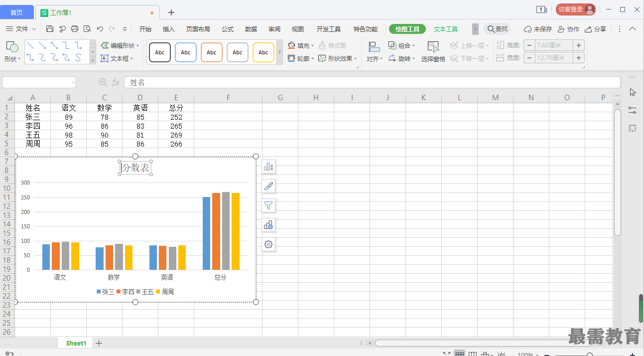Open the Fill (填充) dropdown
This screenshot has width=644, height=356.
click(301, 45)
